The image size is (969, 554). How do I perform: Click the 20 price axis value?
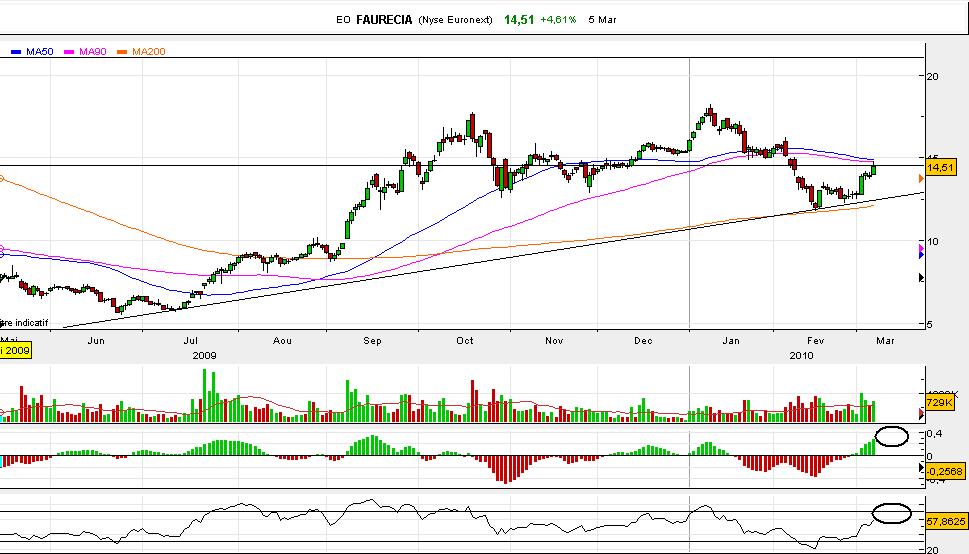(x=932, y=77)
